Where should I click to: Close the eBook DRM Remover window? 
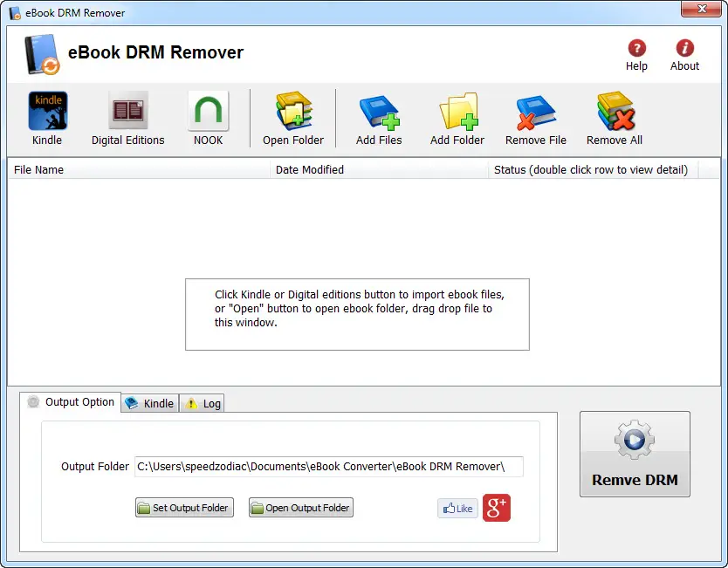point(702,9)
